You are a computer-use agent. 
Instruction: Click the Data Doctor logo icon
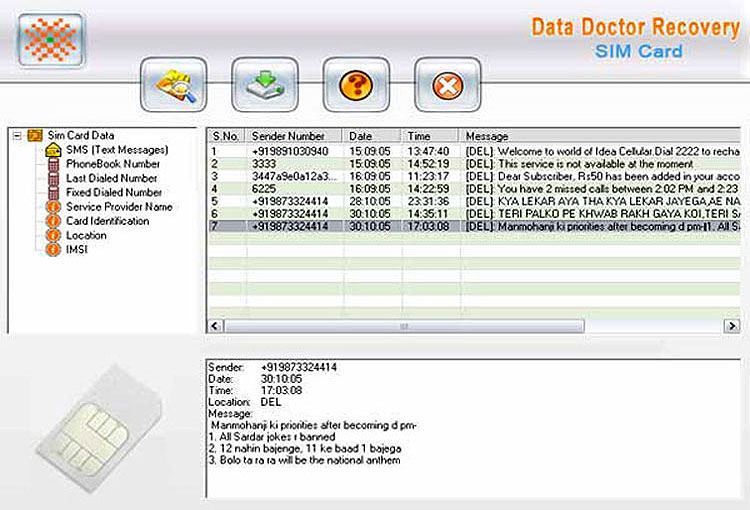[51, 40]
